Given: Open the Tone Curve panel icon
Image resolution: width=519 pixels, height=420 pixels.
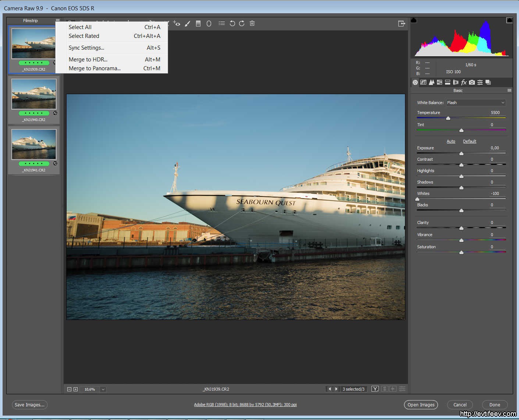Looking at the screenshot, I should (x=423, y=82).
